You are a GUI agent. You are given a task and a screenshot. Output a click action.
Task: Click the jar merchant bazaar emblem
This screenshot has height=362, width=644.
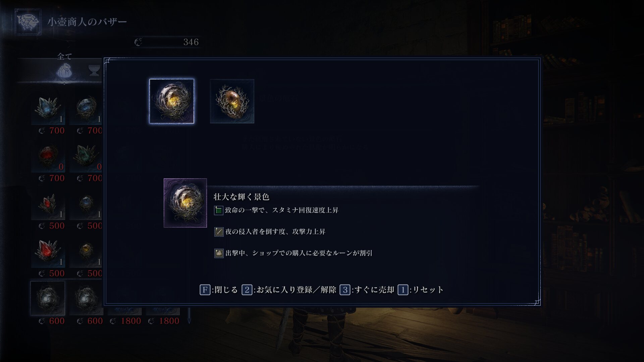[x=28, y=22]
